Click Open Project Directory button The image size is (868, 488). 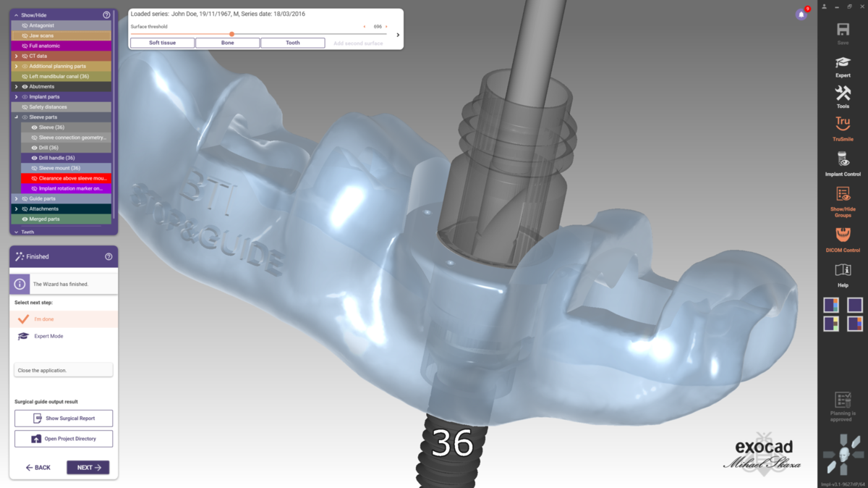[64, 439]
